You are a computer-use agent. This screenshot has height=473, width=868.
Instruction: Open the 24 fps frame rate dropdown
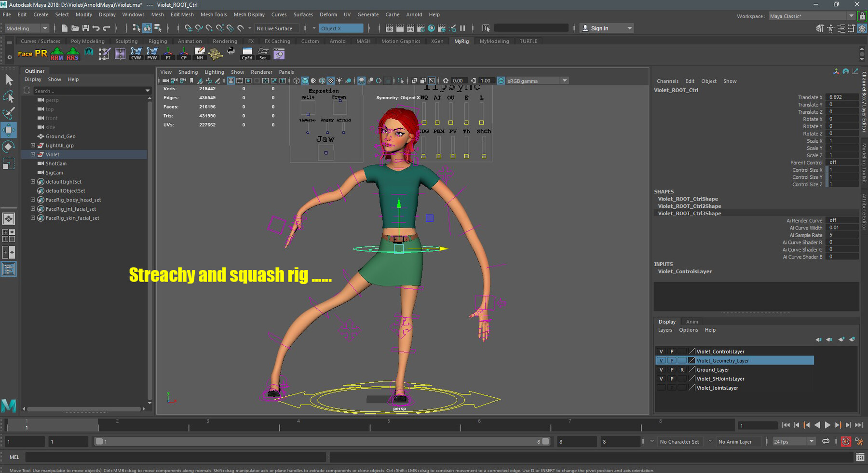(793, 442)
